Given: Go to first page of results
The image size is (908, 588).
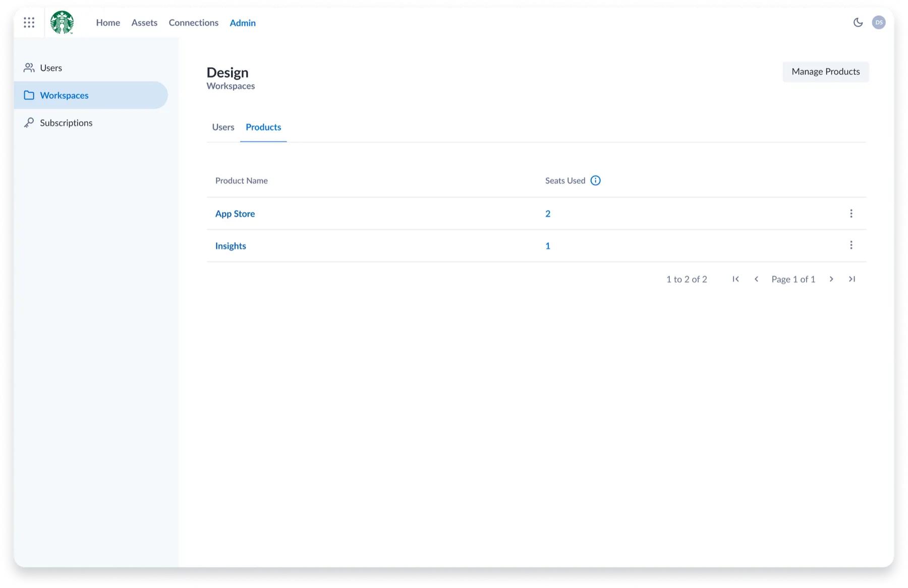Looking at the screenshot, I should click(x=735, y=279).
